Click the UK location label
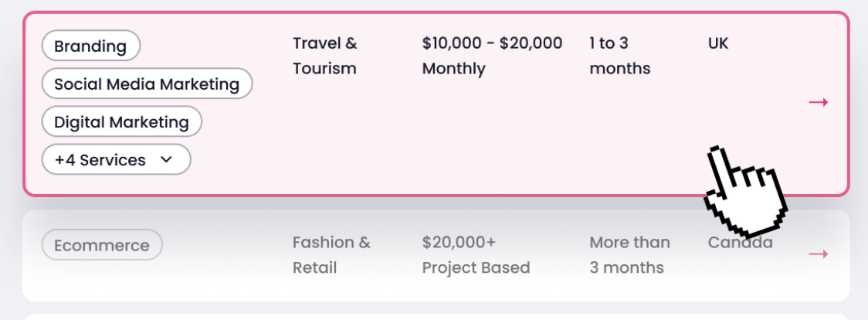 [718, 43]
